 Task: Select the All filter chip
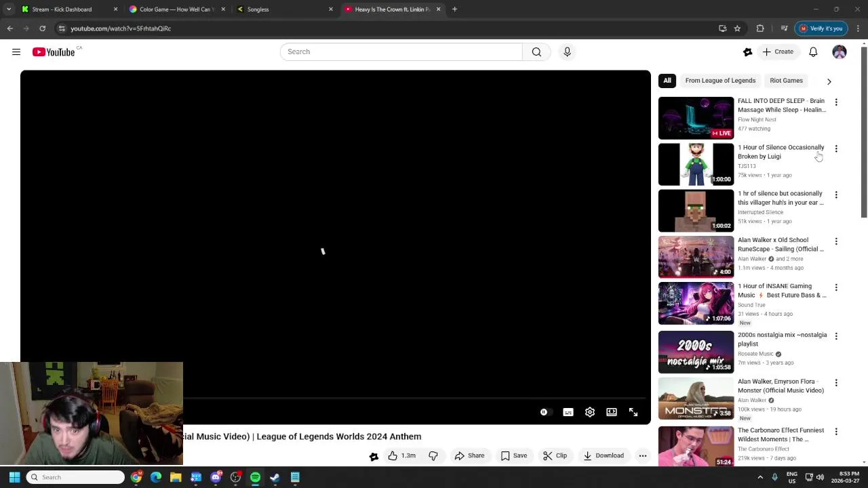(667, 81)
